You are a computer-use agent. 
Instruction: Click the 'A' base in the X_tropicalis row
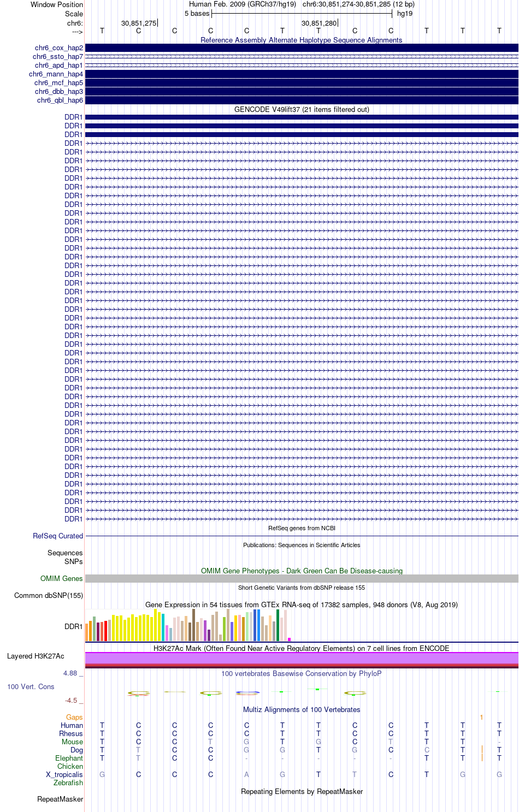pos(246,775)
